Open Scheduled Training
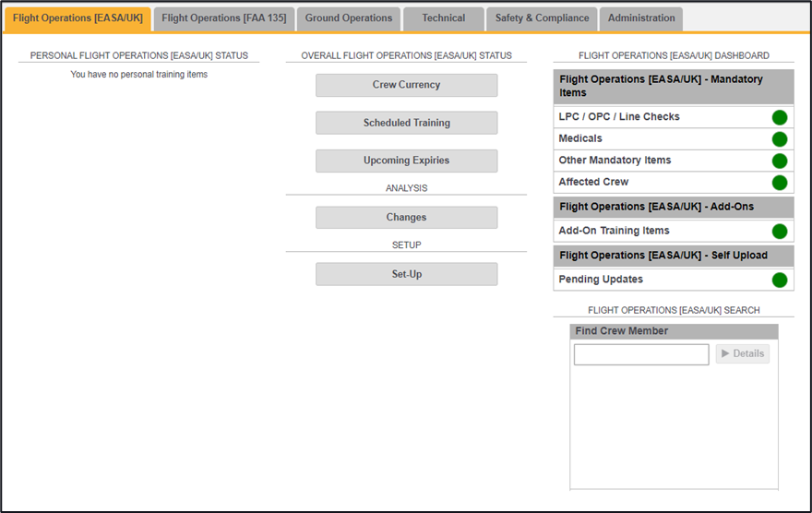 pos(407,124)
